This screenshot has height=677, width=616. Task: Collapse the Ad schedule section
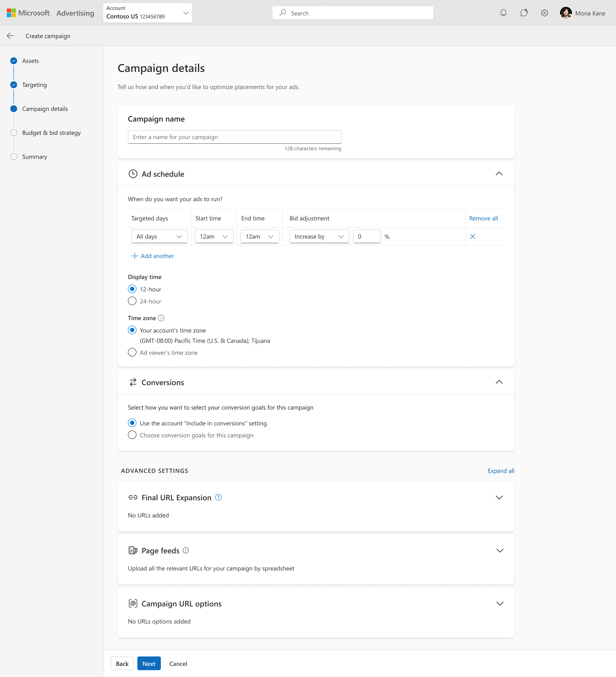[x=499, y=174]
